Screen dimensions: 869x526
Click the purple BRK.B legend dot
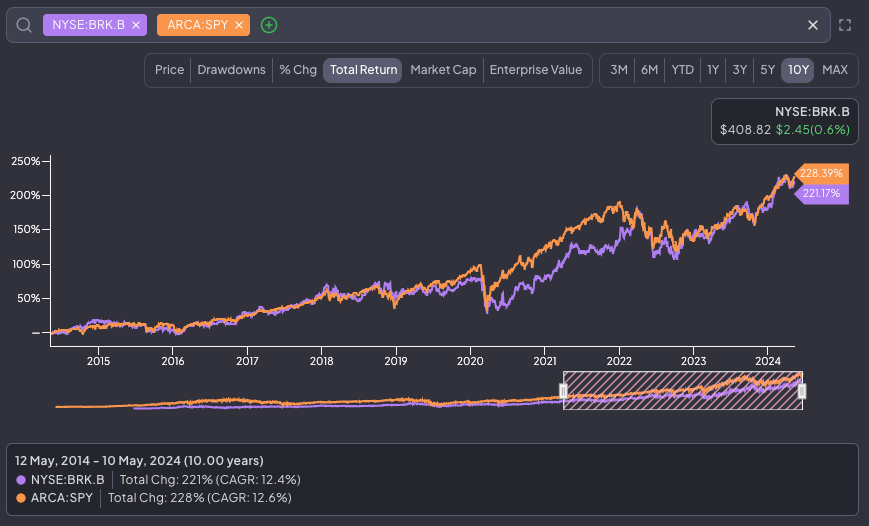coord(21,480)
